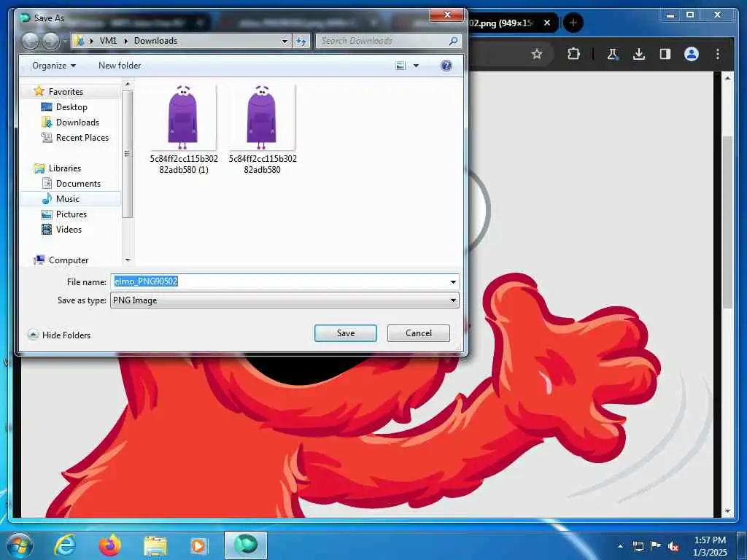Viewport: 747px width, 560px height.
Task: Click the Forward arrow in Save As dialog
Action: click(x=51, y=41)
